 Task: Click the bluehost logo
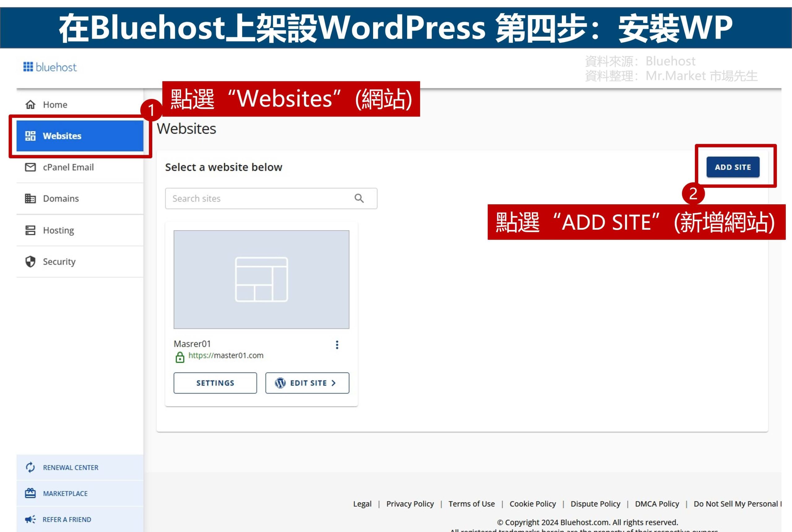point(50,67)
